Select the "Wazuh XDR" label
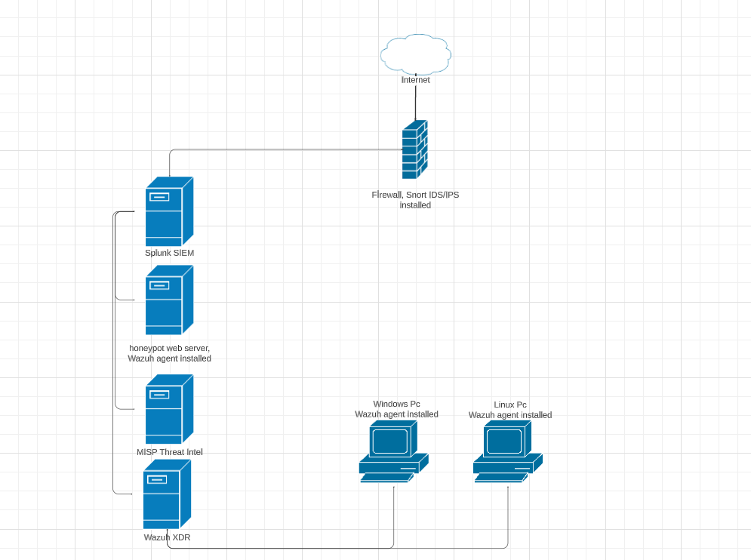This screenshot has width=751, height=560. 167,537
